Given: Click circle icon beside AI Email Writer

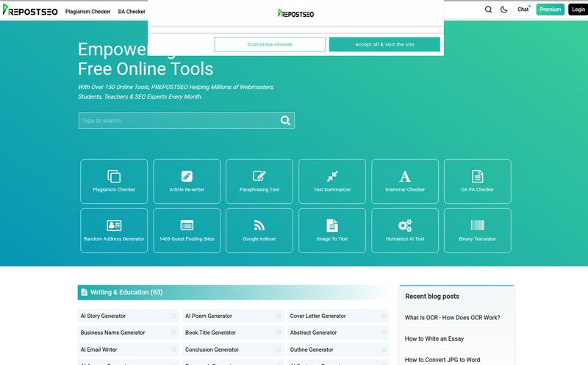Looking at the screenshot, I should click(x=174, y=350).
